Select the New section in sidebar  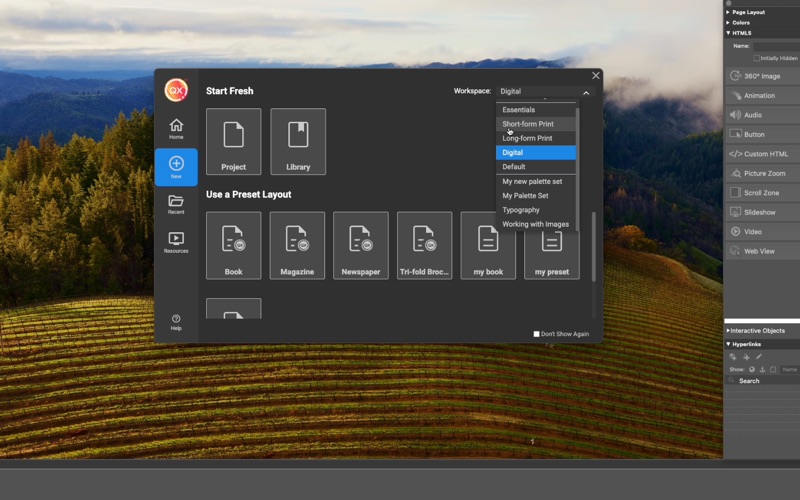coord(176,167)
